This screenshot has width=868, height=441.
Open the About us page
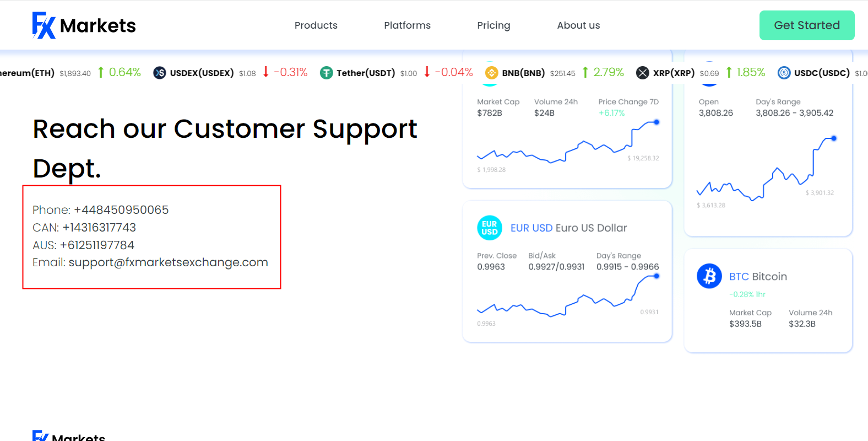(x=578, y=25)
